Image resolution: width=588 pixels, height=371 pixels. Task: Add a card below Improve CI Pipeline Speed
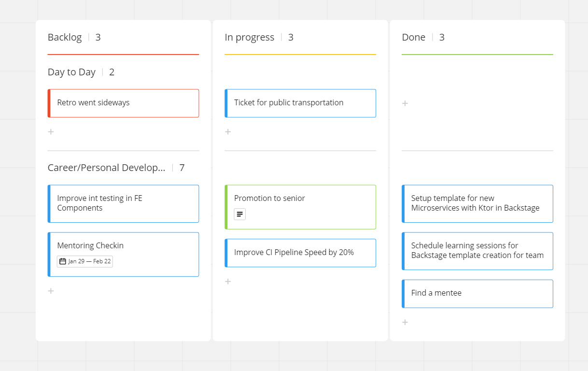tap(228, 282)
